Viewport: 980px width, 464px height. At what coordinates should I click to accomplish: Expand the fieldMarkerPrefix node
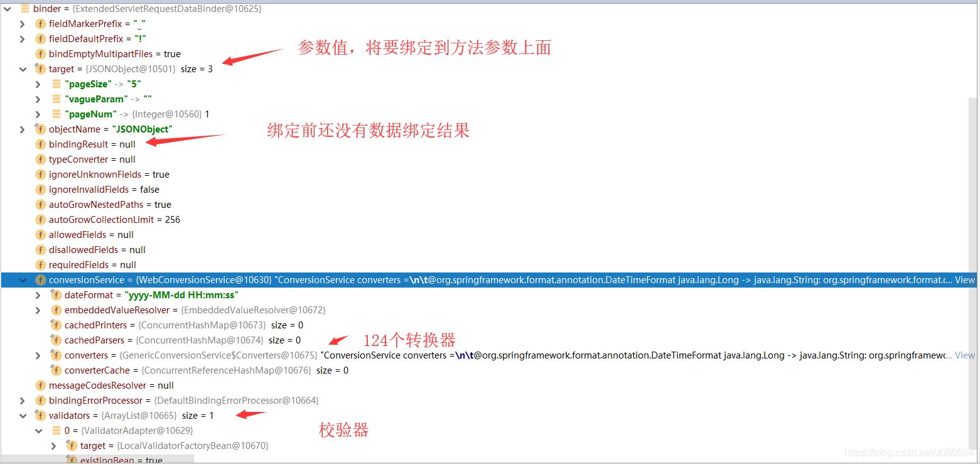click(x=23, y=24)
